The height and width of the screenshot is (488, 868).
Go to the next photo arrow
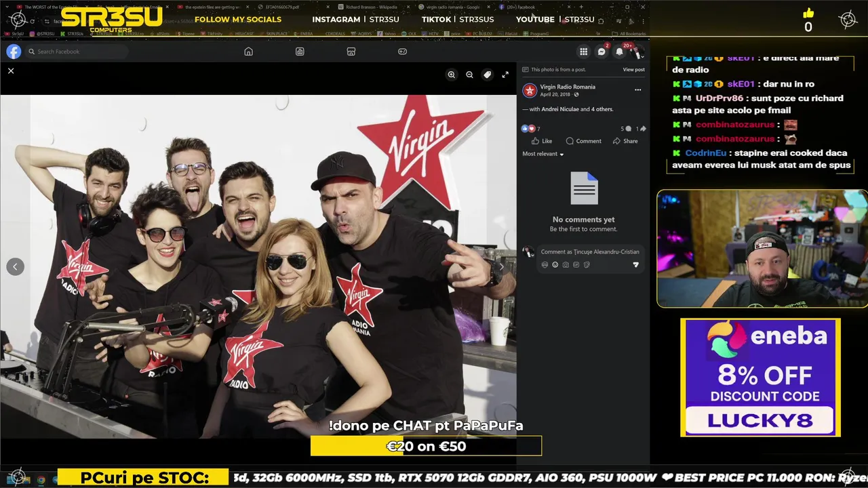pos(501,266)
